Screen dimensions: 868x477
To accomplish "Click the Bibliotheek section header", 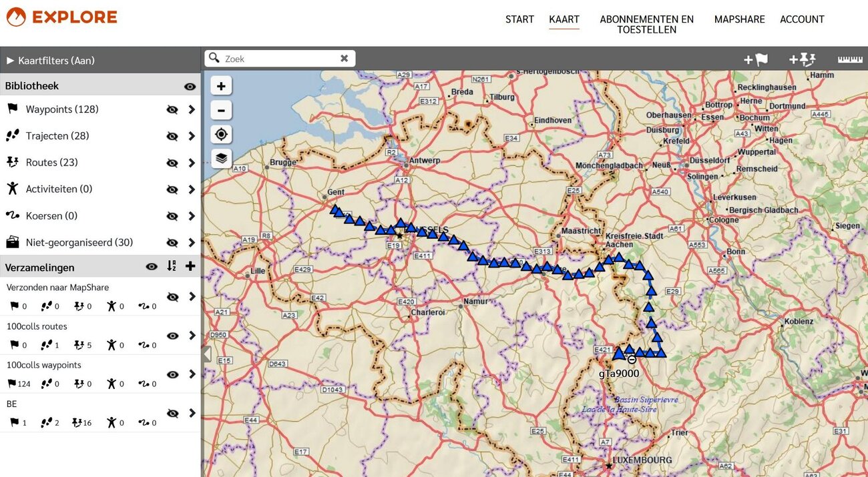I will click(32, 85).
